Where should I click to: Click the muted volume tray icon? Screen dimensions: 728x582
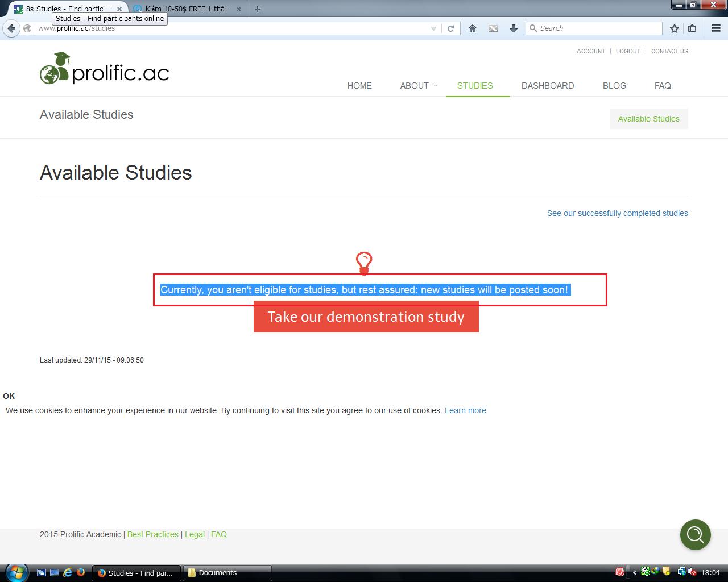692,572
